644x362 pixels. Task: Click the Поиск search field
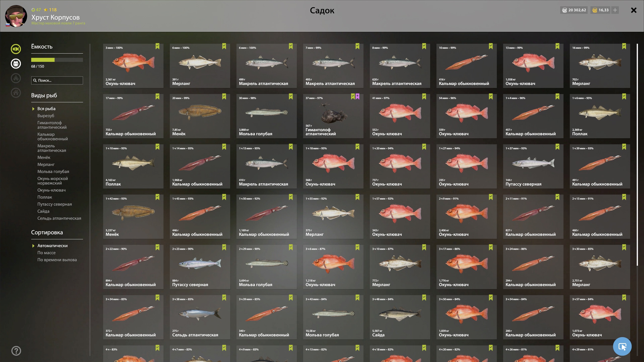pyautogui.click(x=57, y=80)
